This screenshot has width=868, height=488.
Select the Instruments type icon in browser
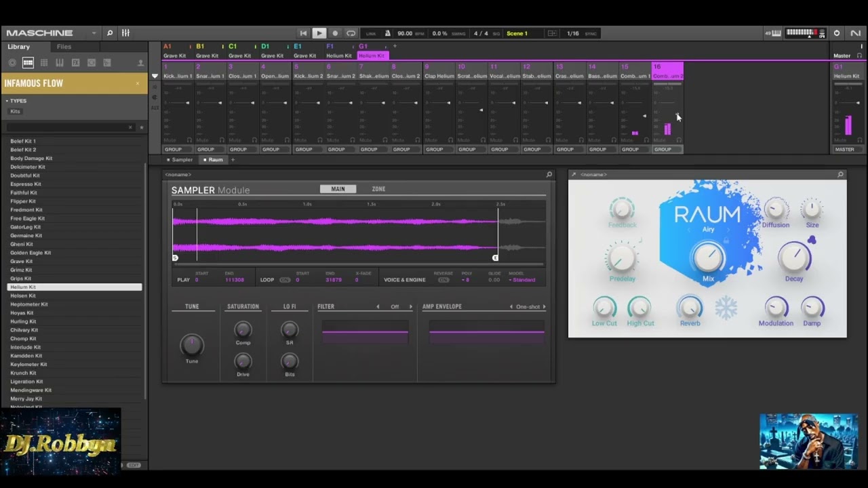60,62
